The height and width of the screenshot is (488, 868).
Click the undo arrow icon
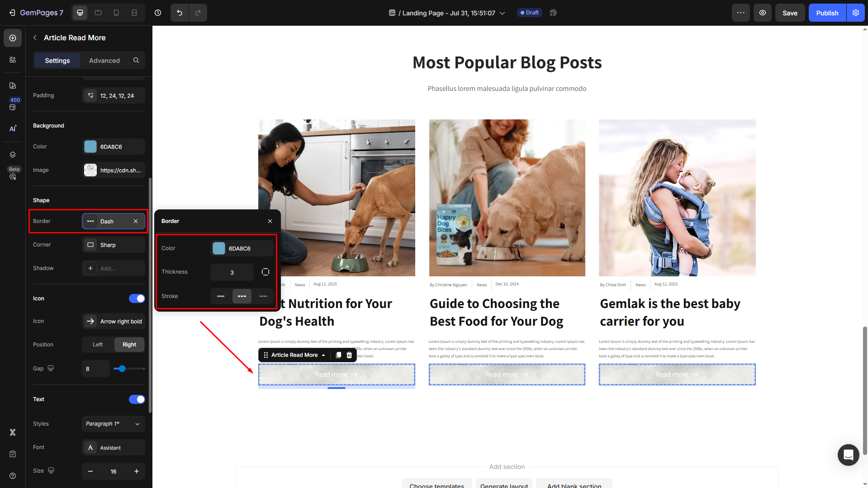180,13
